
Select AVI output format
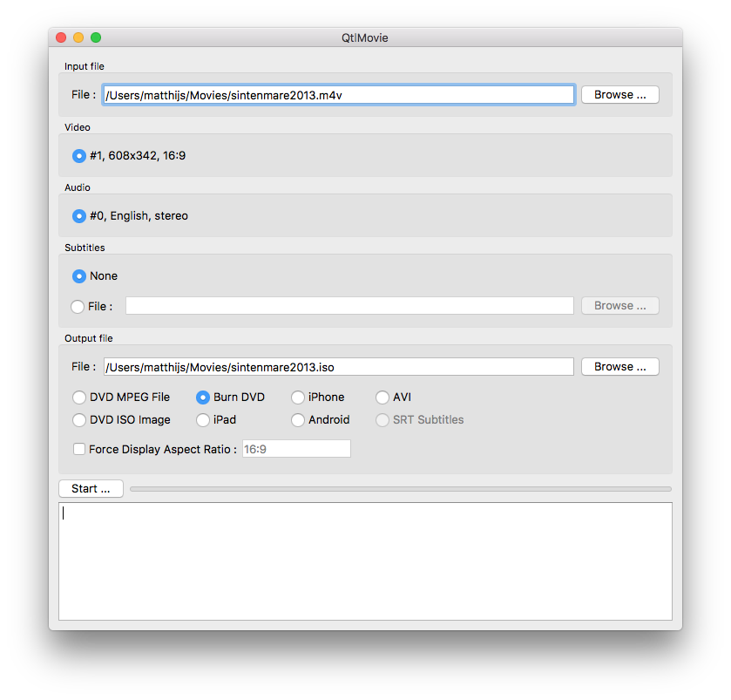point(382,398)
